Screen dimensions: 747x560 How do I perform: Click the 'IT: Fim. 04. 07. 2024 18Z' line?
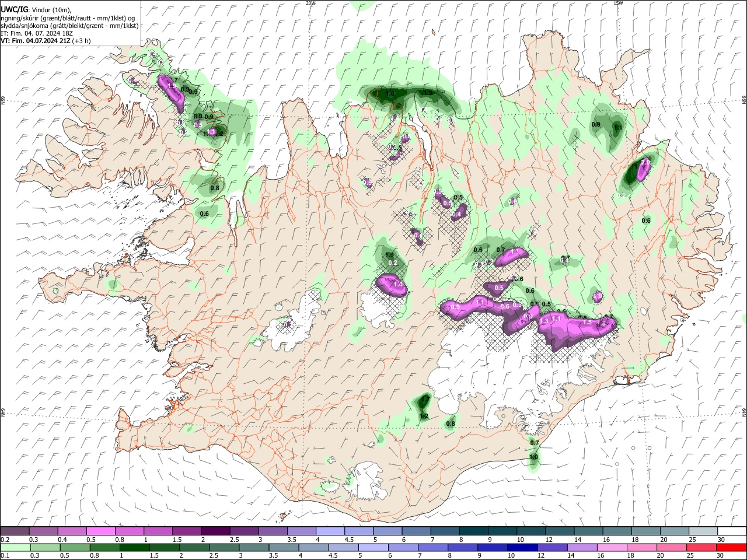pyautogui.click(x=36, y=33)
